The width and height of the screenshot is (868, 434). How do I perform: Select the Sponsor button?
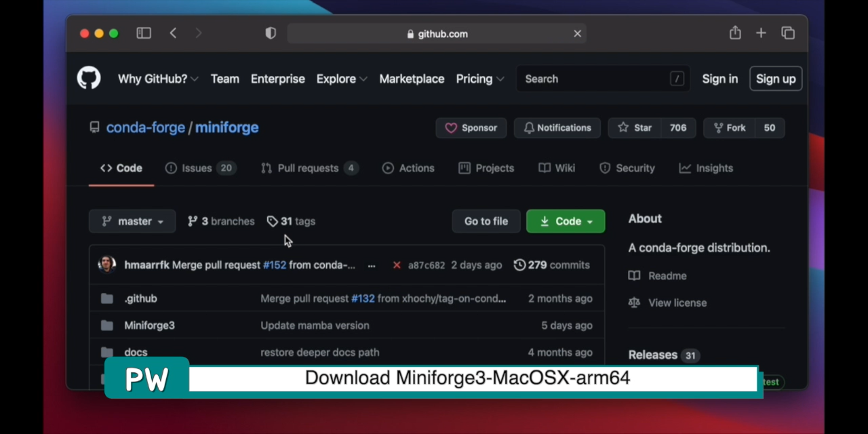coord(471,127)
